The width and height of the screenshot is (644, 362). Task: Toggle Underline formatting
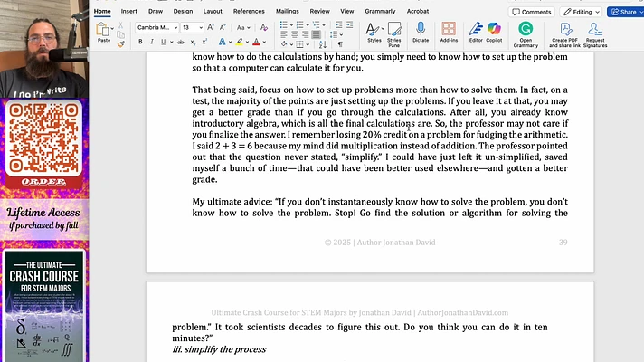tap(163, 42)
